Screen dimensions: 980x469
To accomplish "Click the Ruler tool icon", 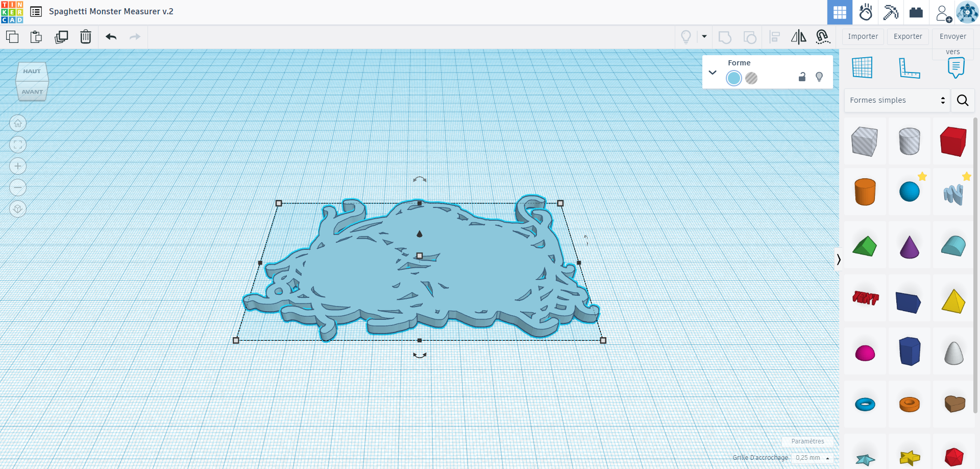I will [909, 68].
